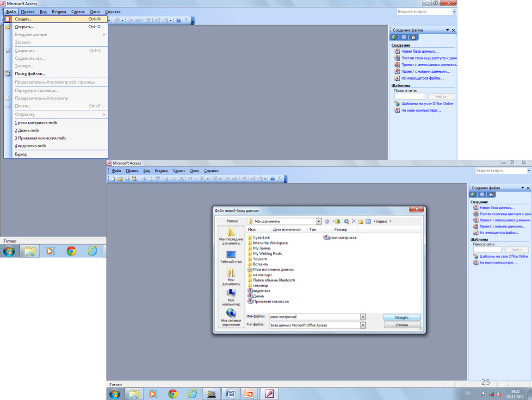Image resolution: width=532 pixels, height=400 pixels.
Task: Select the Interwrite Workspace folder
Action: [x=268, y=243]
